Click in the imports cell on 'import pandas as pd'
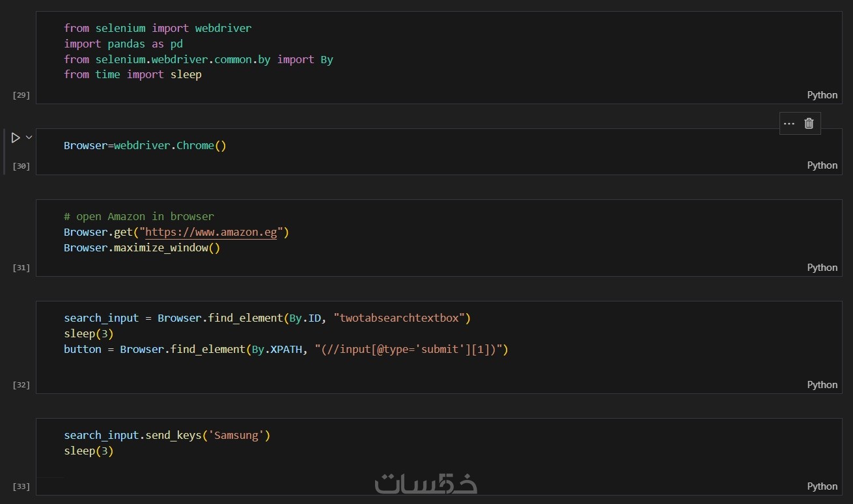 click(x=123, y=44)
